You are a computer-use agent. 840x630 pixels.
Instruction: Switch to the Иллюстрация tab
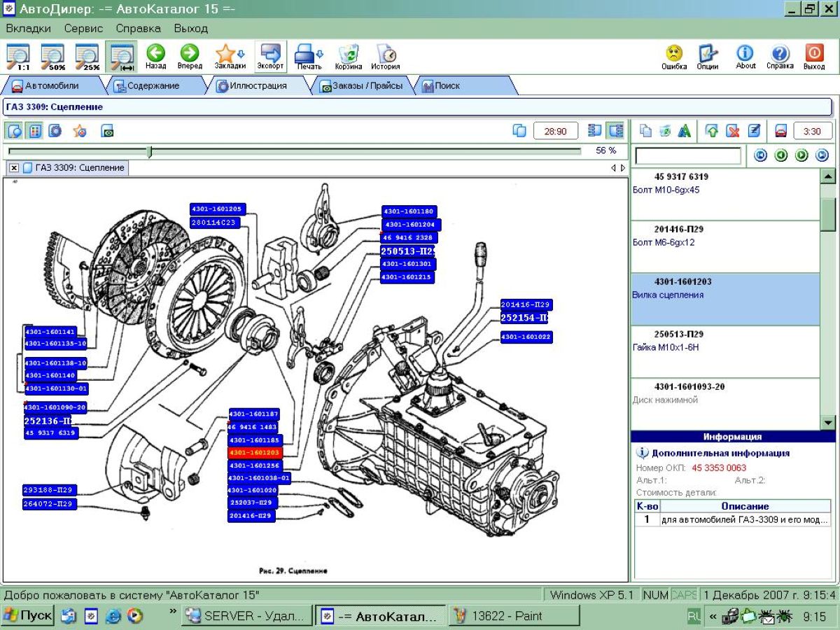click(x=258, y=86)
